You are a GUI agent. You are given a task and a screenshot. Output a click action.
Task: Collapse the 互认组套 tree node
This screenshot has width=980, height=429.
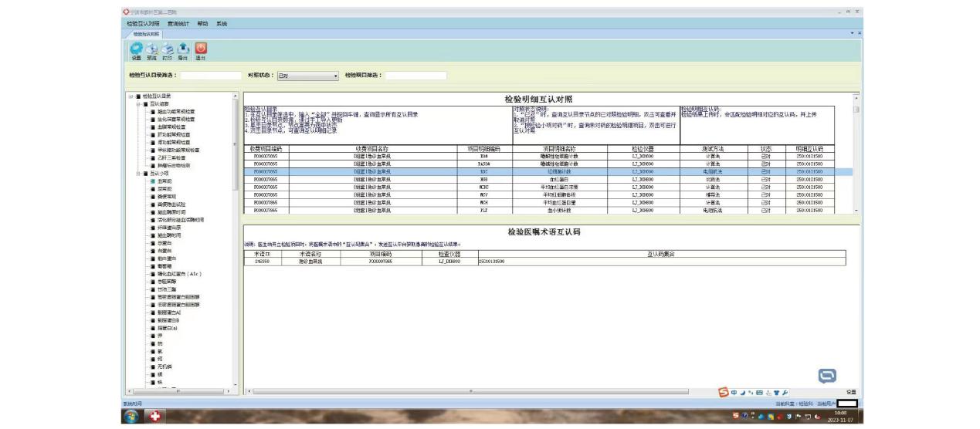(x=138, y=103)
